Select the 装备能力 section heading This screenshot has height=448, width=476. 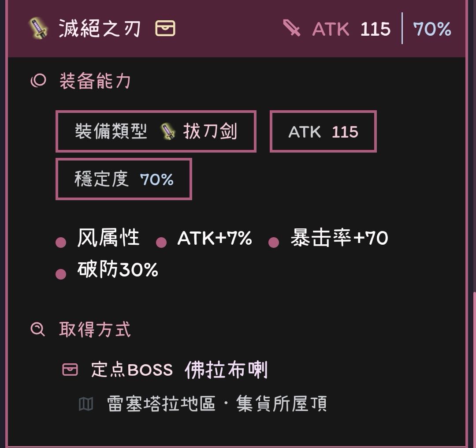pos(95,81)
